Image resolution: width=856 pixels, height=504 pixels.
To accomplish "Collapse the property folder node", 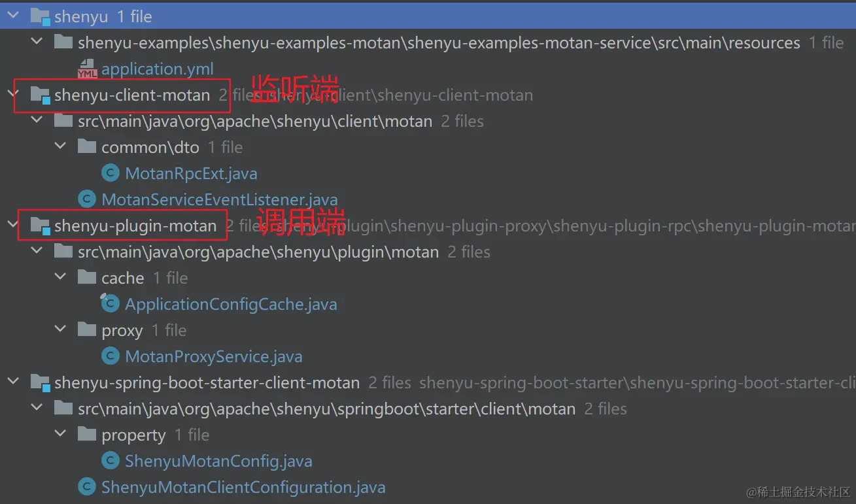I will coord(61,434).
